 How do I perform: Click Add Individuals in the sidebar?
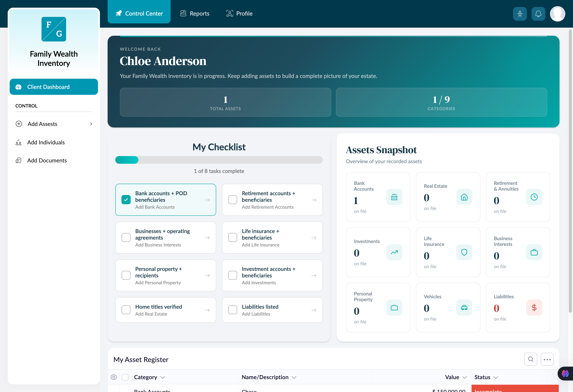tap(46, 142)
